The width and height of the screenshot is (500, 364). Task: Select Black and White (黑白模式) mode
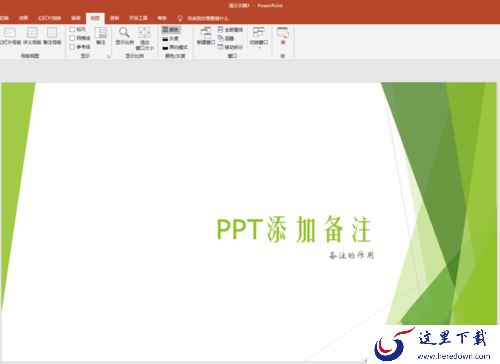pos(175,47)
